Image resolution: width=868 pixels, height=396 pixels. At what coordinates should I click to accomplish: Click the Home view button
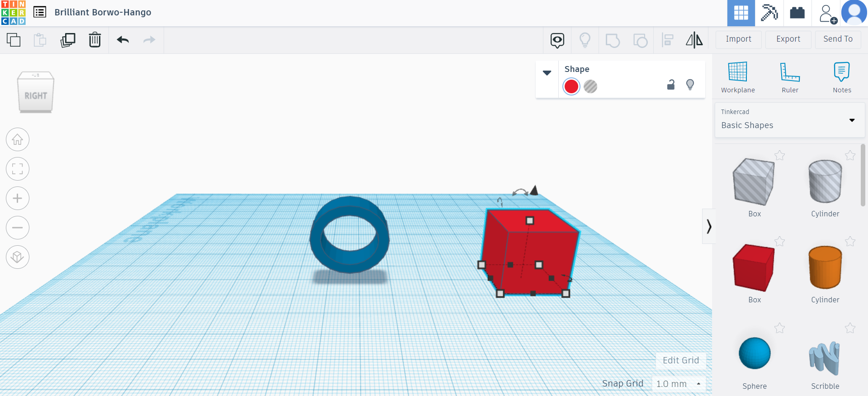tap(18, 139)
